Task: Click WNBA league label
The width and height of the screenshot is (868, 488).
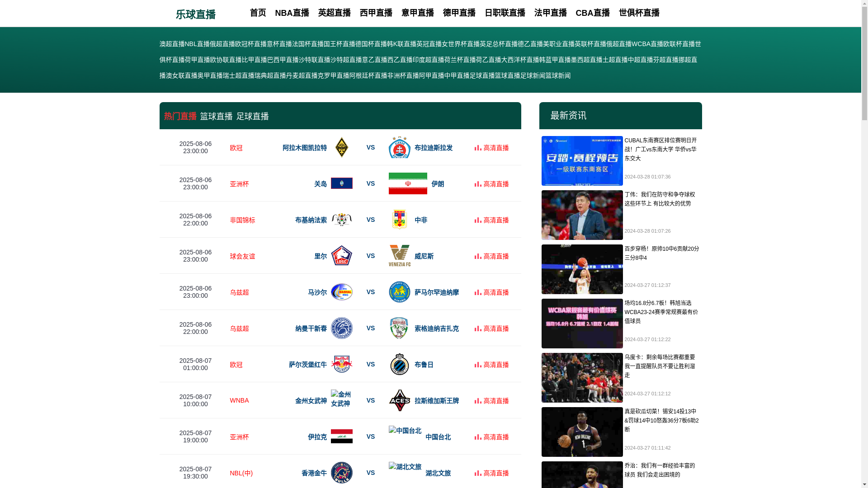Action: (239, 400)
